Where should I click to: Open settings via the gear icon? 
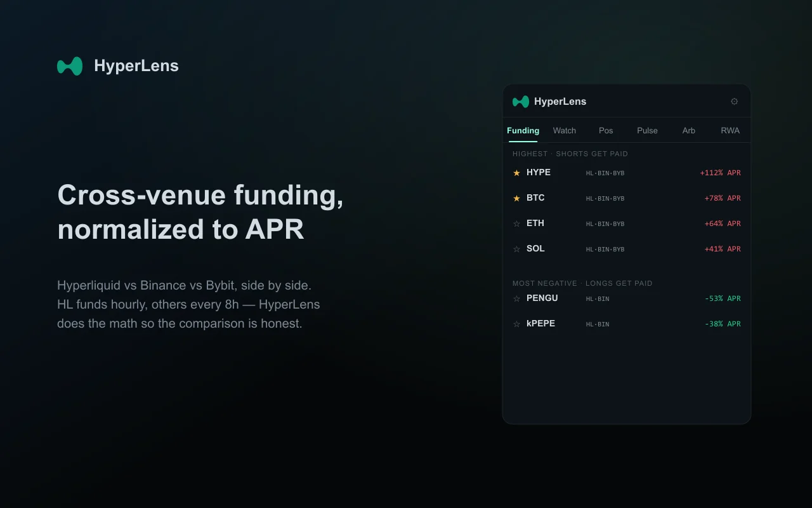(735, 102)
